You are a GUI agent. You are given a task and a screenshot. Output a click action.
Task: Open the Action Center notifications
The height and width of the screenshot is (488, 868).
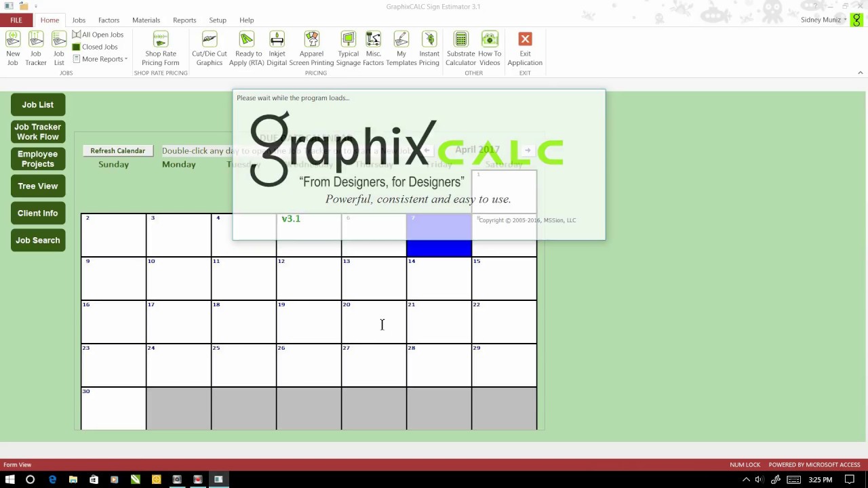(850, 480)
